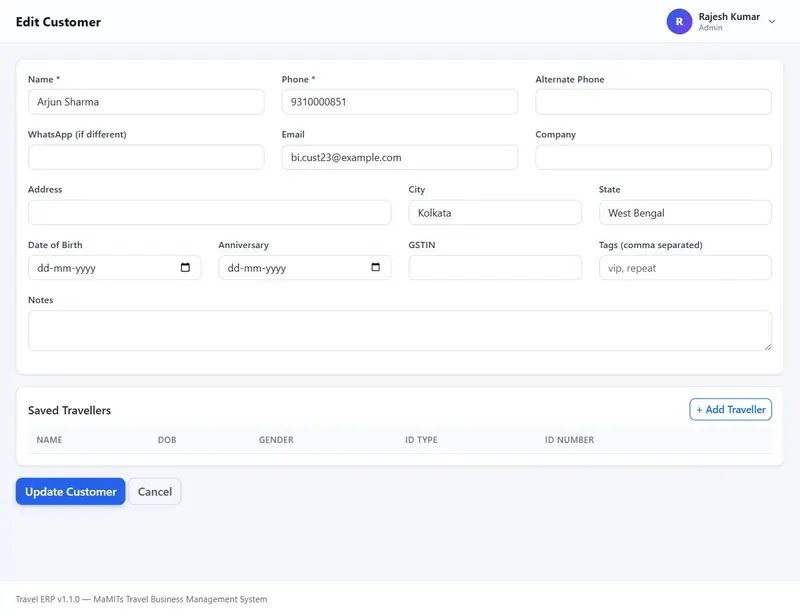Click the NAME column header
This screenshot has height=616, width=800.
point(49,440)
